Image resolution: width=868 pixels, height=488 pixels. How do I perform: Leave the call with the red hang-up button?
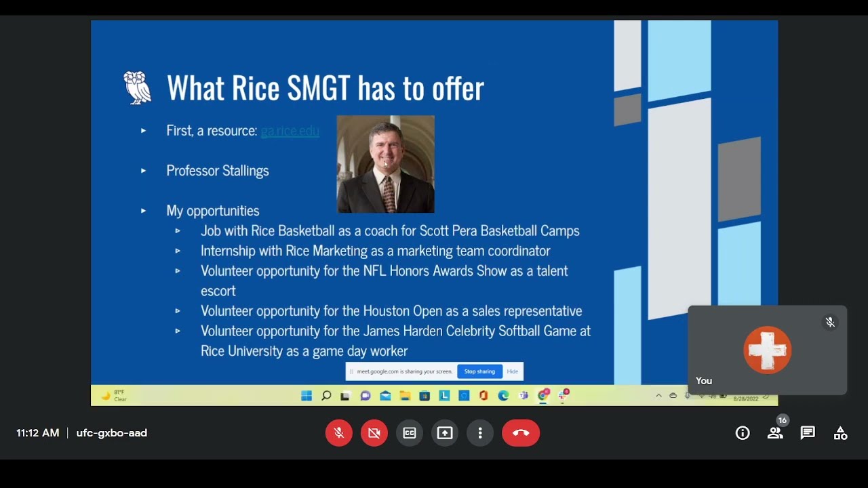[x=521, y=433]
